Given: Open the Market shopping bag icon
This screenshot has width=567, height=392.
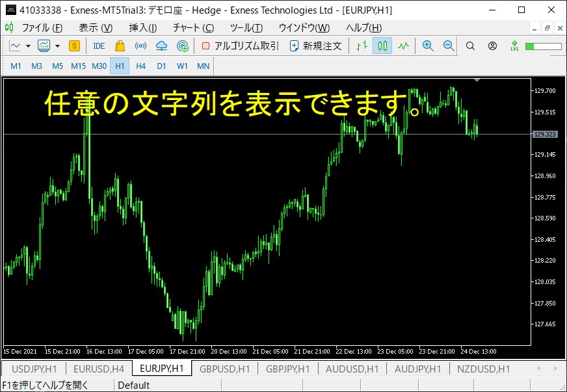Looking at the screenshot, I should click(120, 46).
